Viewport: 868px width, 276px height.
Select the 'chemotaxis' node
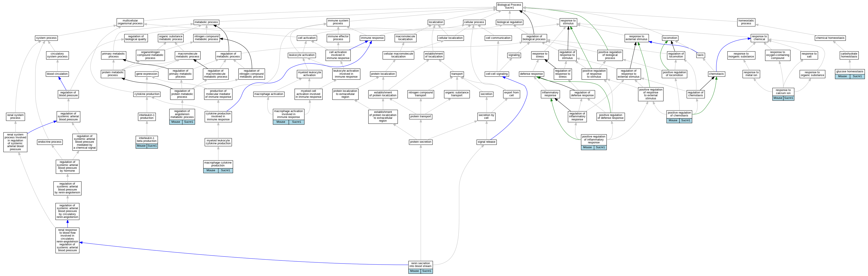[x=716, y=74]
